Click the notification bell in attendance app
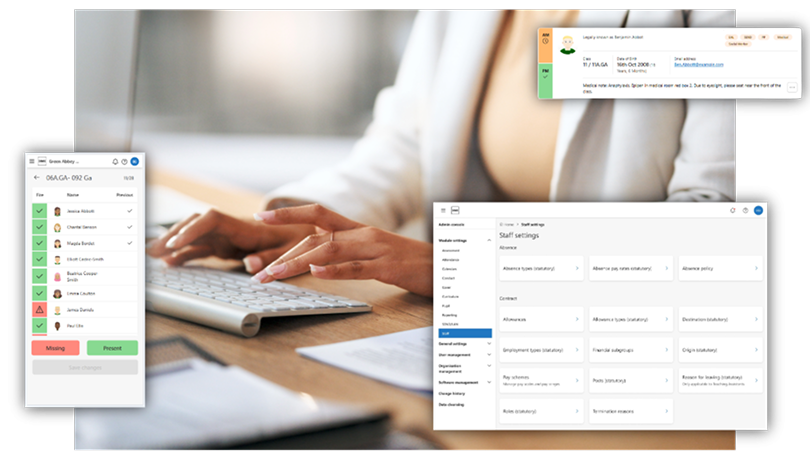Viewport: 810px width, 460px height. (115, 161)
